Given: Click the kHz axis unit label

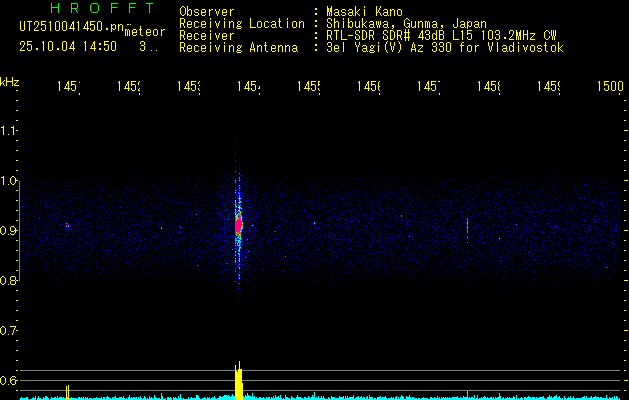Looking at the screenshot, I should point(10,81).
